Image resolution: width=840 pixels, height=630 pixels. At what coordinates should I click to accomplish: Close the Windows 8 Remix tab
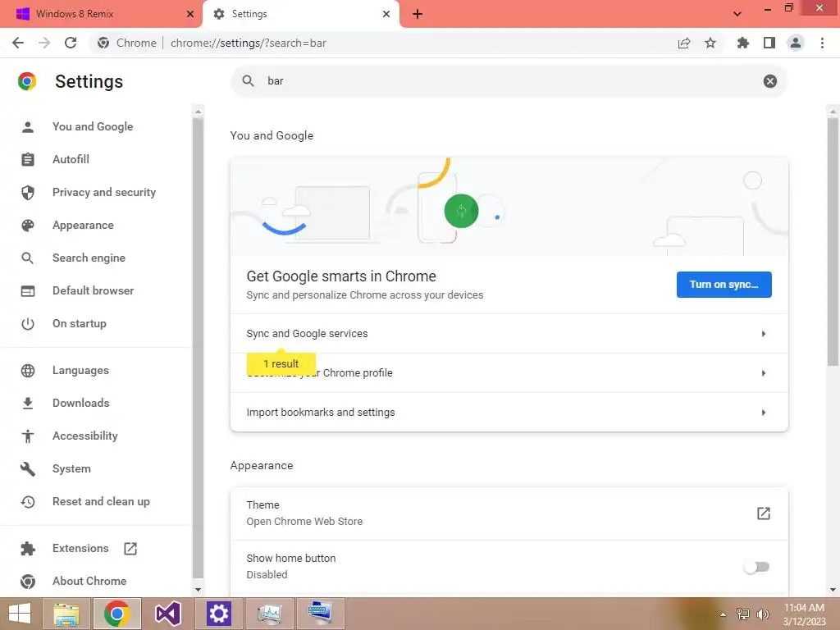(189, 14)
